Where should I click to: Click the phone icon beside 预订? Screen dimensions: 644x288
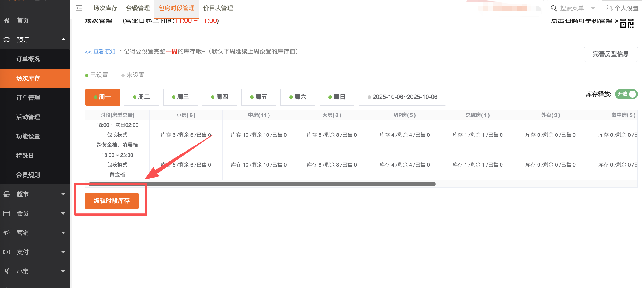coord(7,40)
